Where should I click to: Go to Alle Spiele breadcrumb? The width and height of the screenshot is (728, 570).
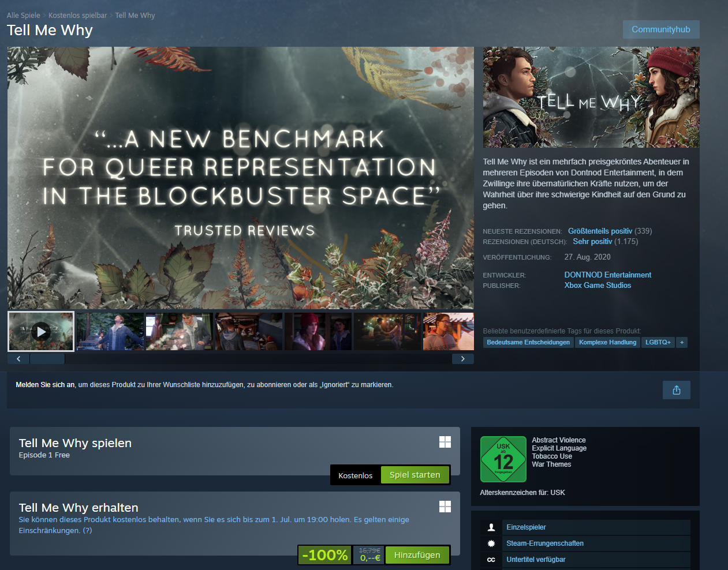click(x=24, y=16)
